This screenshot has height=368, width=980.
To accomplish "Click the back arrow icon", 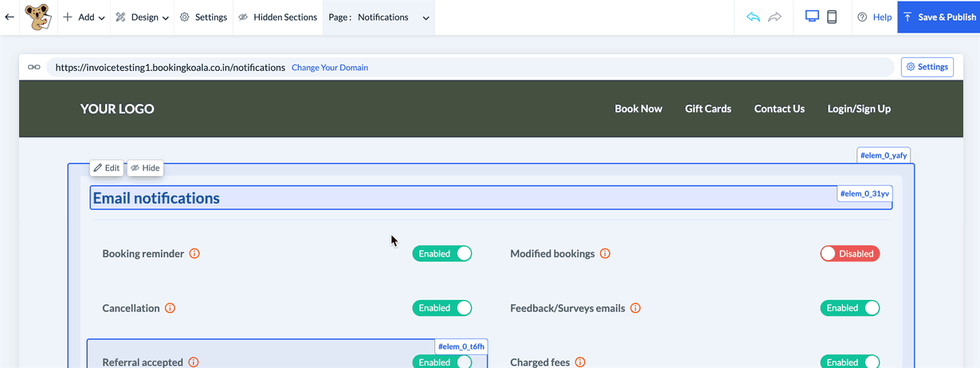I will 10,17.
